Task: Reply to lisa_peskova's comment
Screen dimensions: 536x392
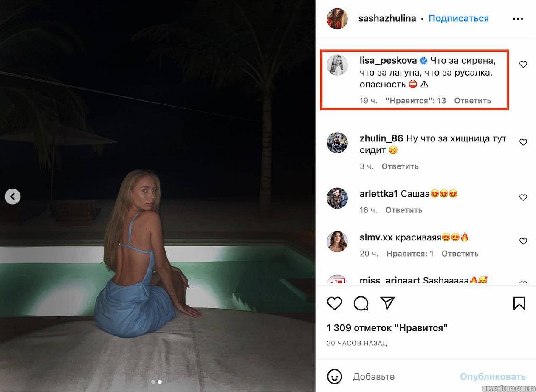Action: [472, 101]
